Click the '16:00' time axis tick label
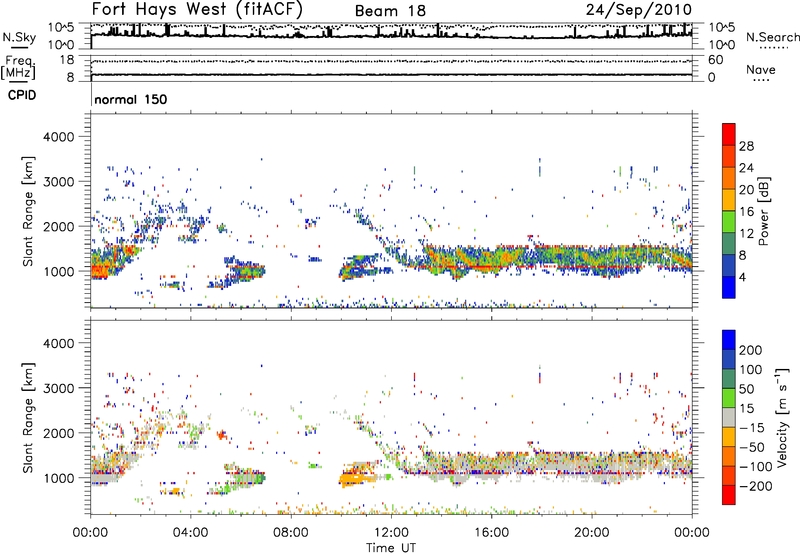800x554 pixels. click(491, 533)
